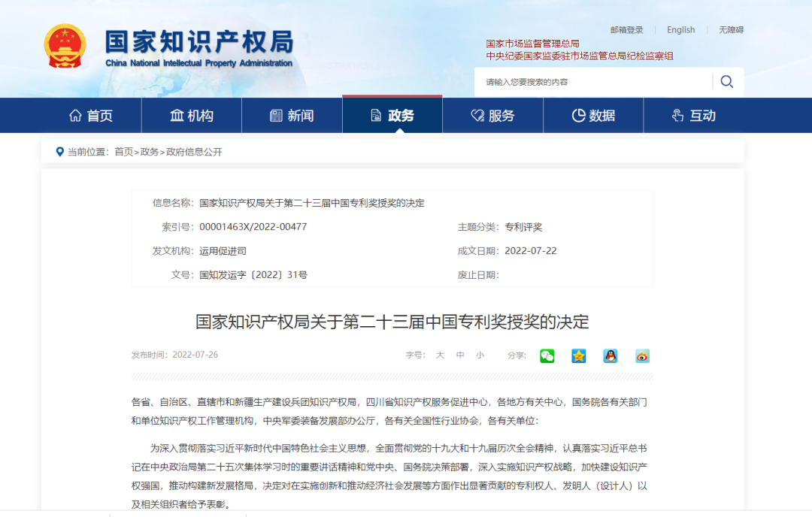The image size is (812, 517).
Task: Click the search magnifier icon
Action: coord(726,81)
